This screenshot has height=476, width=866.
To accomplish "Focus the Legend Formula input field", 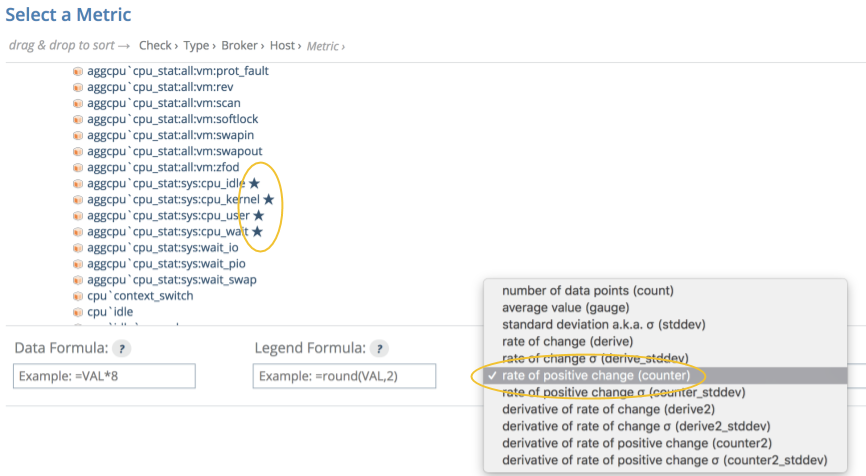I will point(344,376).
